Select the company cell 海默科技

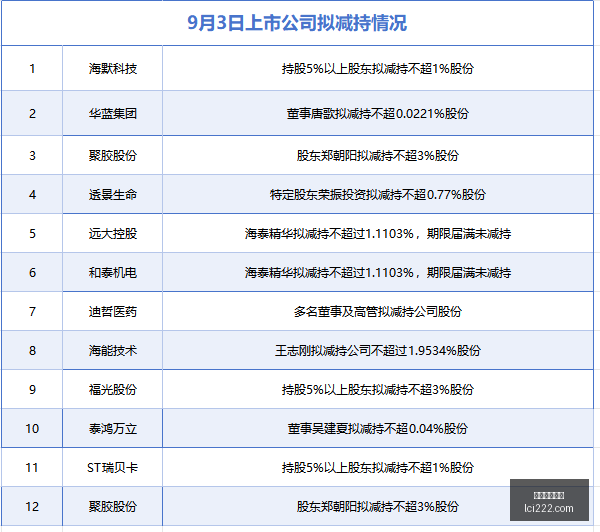[x=112, y=69]
